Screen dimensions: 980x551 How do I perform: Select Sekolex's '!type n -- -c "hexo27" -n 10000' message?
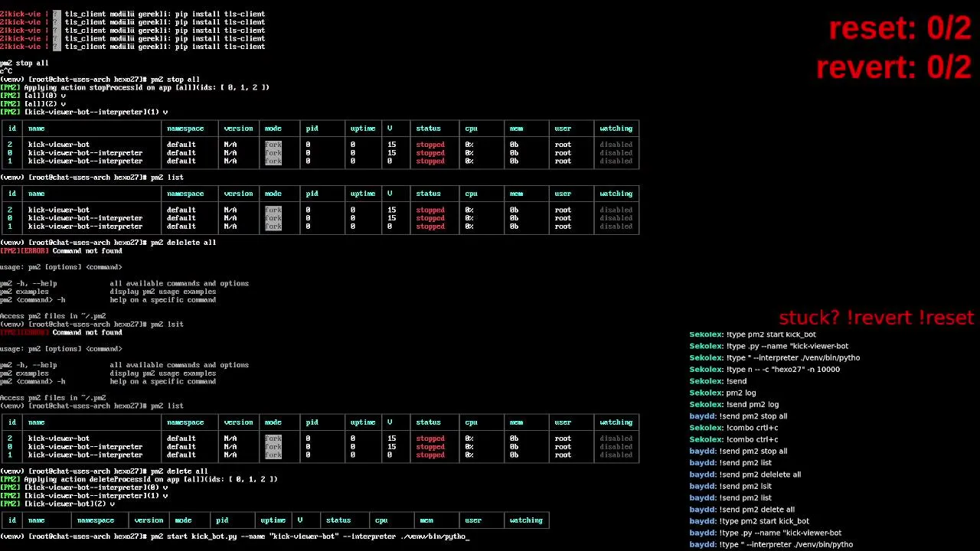point(764,370)
